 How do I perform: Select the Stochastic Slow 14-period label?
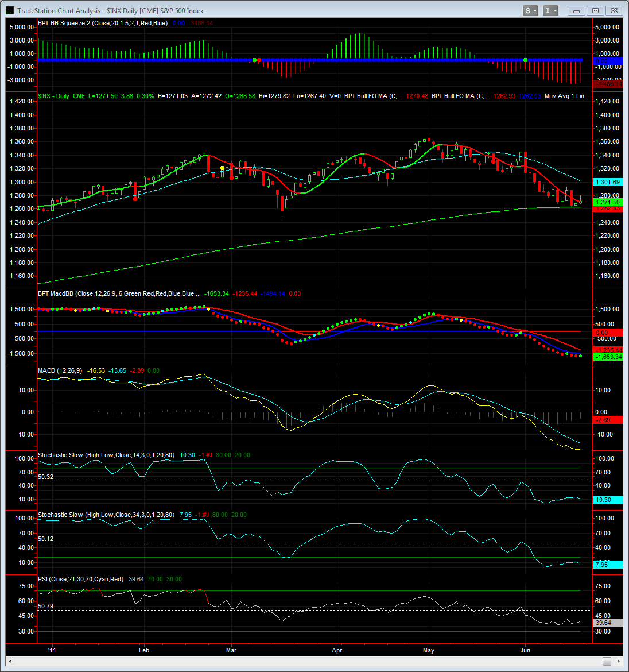click(106, 455)
